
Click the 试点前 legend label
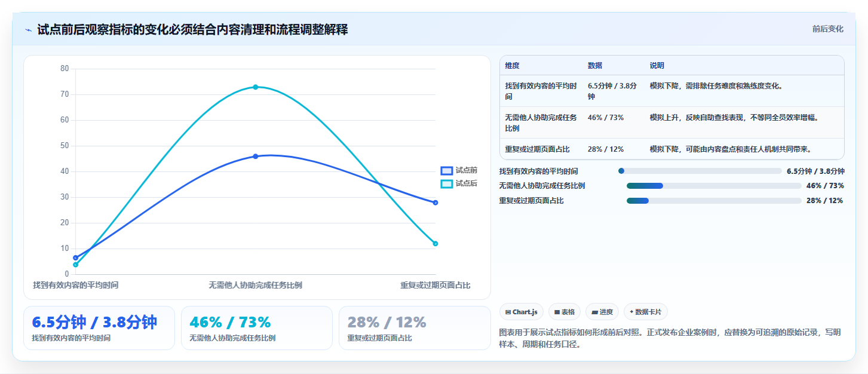467,171
